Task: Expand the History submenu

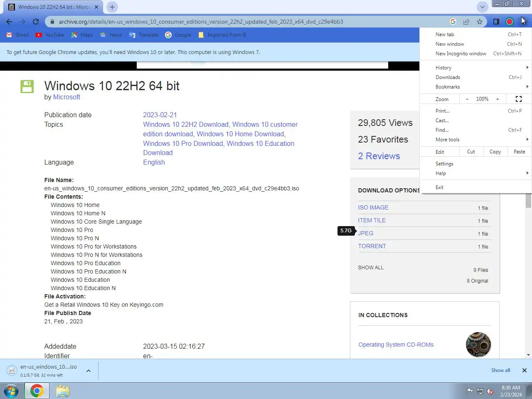Action: pyautogui.click(x=476, y=68)
